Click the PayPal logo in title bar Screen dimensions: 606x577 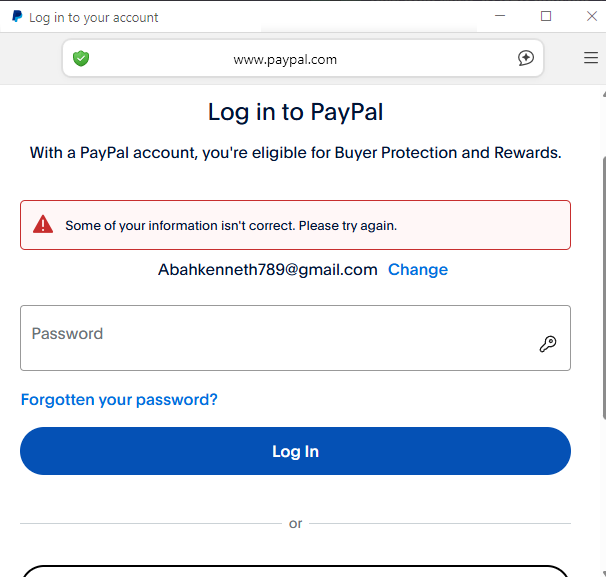coord(17,17)
